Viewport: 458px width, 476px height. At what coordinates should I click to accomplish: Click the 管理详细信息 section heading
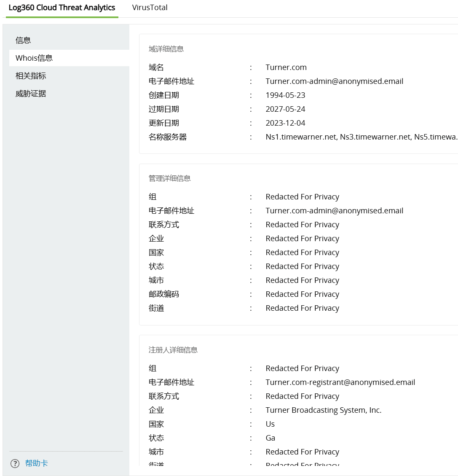(169, 178)
